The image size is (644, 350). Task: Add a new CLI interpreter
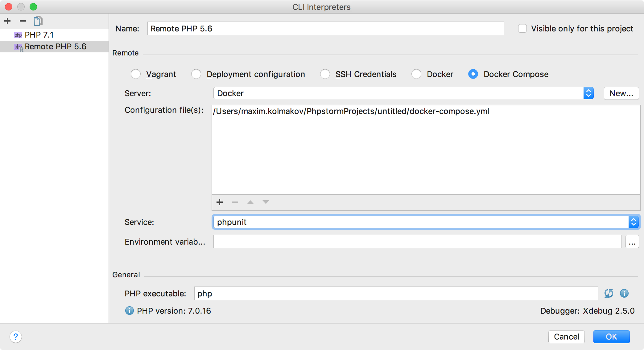pos(8,21)
